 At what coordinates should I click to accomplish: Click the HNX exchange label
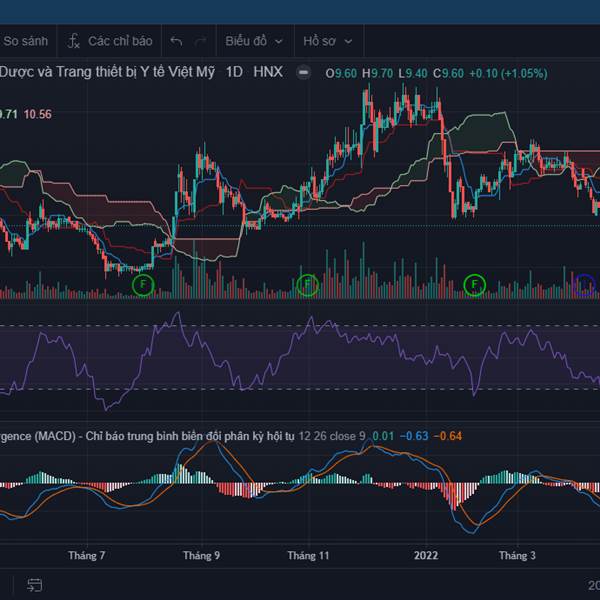point(268,72)
